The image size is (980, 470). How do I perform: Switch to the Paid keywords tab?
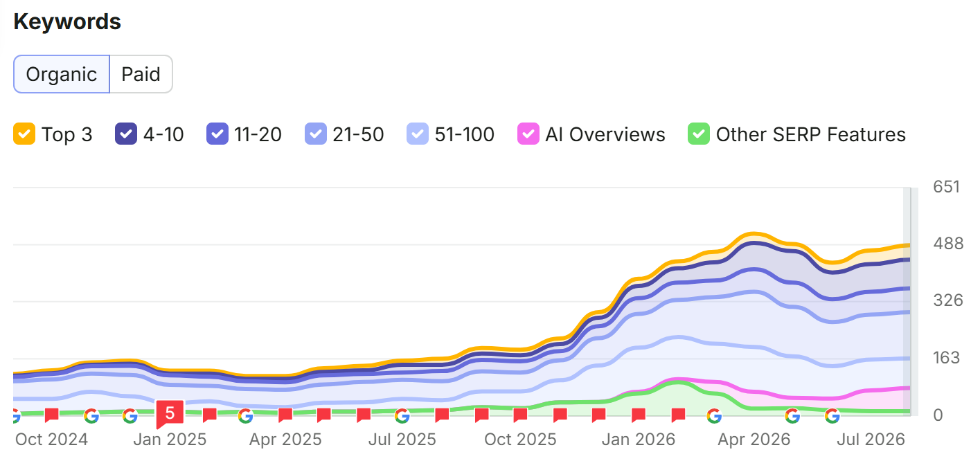141,74
